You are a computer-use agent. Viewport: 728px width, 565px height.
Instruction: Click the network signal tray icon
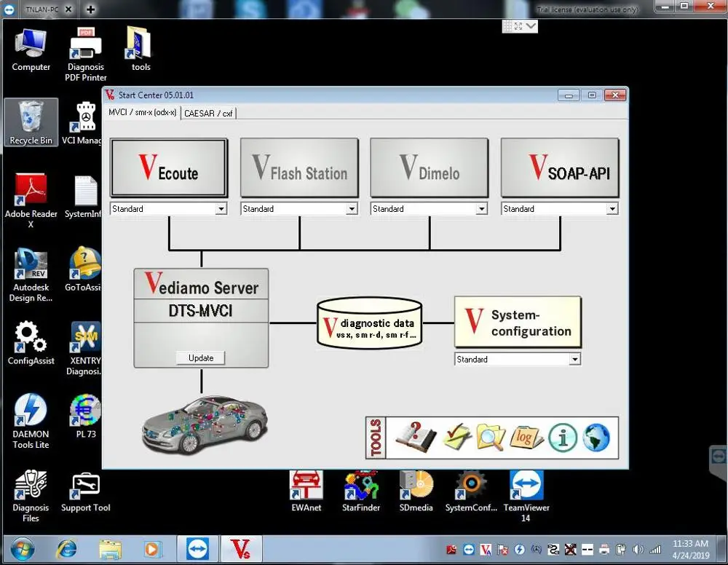(x=654, y=550)
